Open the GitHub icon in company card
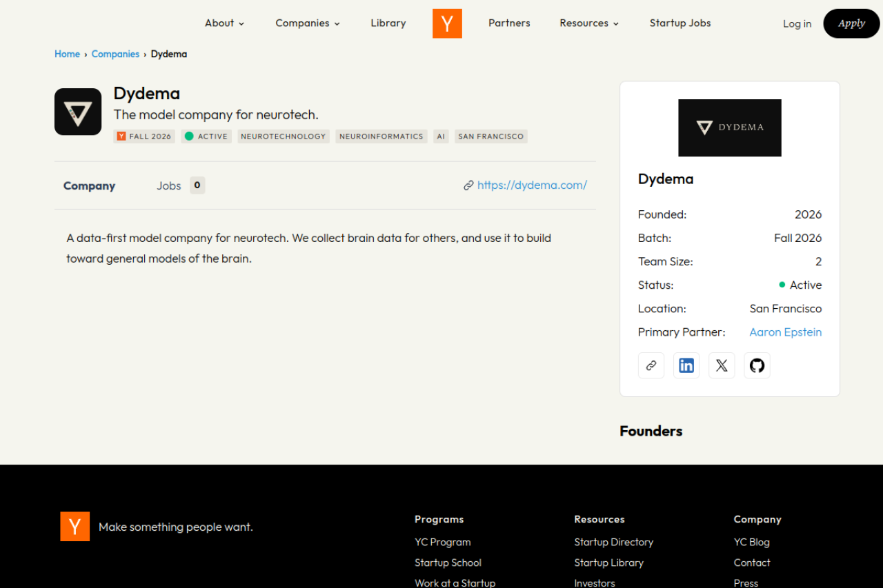 (757, 365)
